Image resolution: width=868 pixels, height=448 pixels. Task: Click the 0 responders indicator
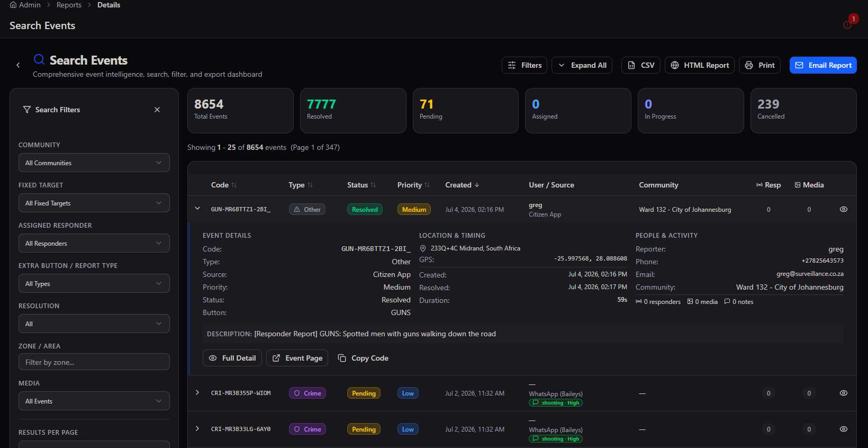click(658, 302)
